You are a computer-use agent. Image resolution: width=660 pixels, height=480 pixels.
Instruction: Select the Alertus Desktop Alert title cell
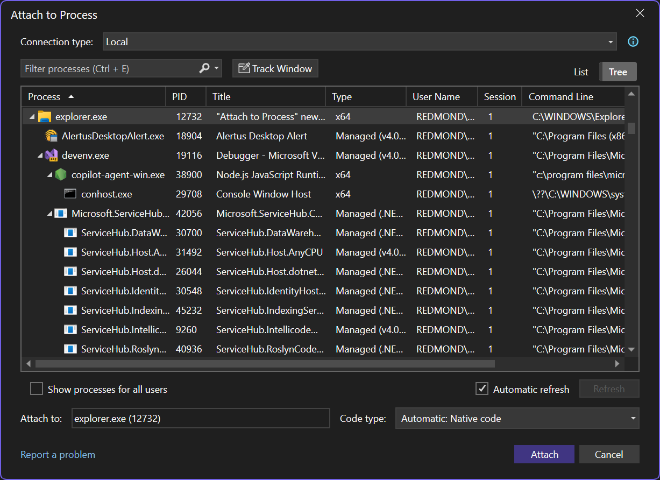[x=261, y=136]
